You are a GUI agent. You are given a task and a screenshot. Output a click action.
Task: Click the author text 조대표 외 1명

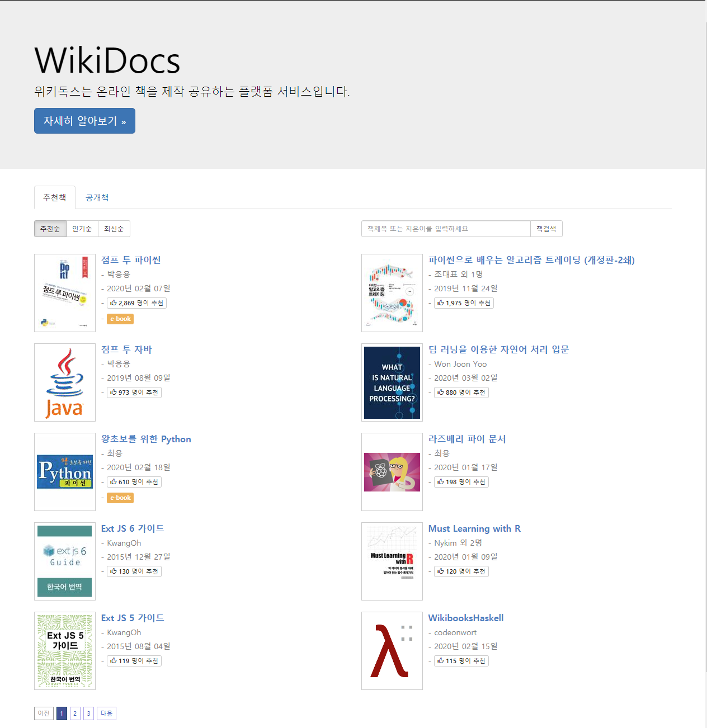[459, 275]
